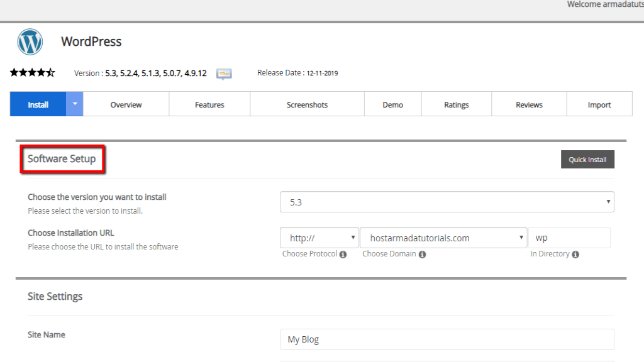
Task: Click the Choose Installation URL label
Action: point(71,233)
